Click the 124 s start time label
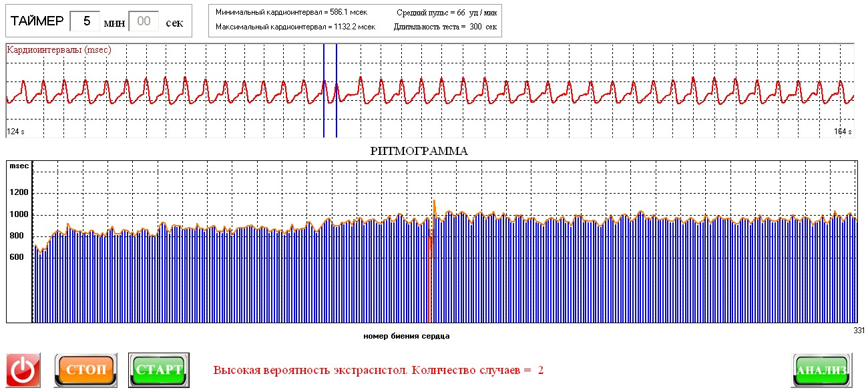The image size is (868, 392). 15,132
